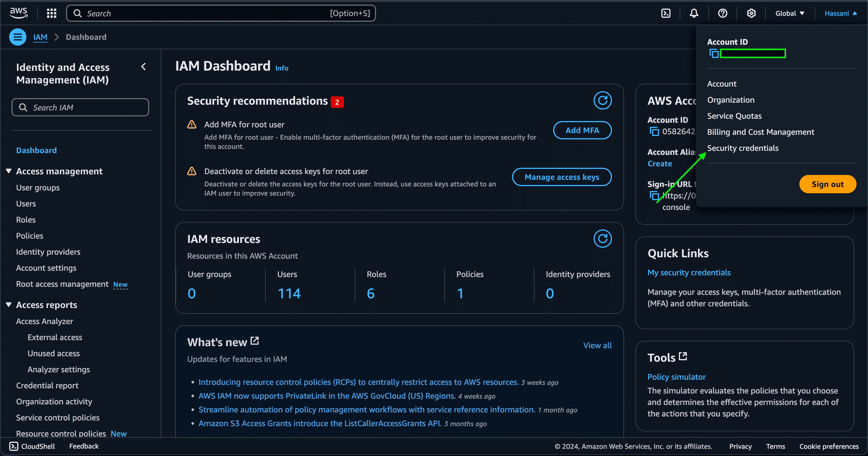Open the settings gear in header
This screenshot has height=456, width=868.
click(751, 13)
